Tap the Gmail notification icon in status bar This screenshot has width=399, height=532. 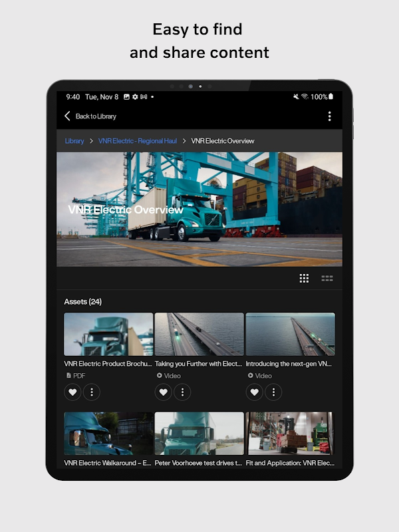point(144,96)
